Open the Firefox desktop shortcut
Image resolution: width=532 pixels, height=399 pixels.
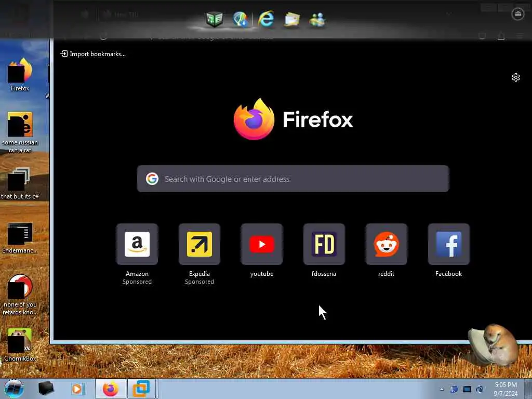click(x=20, y=75)
